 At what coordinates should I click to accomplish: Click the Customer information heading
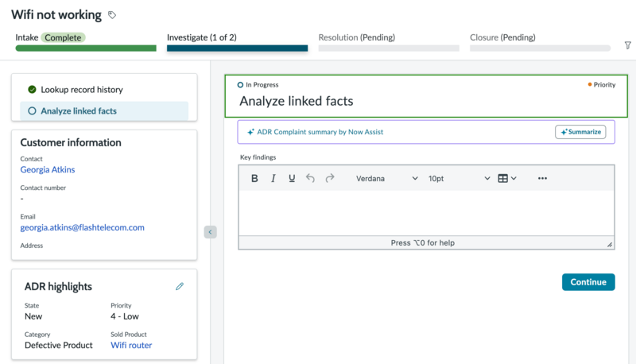pyautogui.click(x=71, y=143)
